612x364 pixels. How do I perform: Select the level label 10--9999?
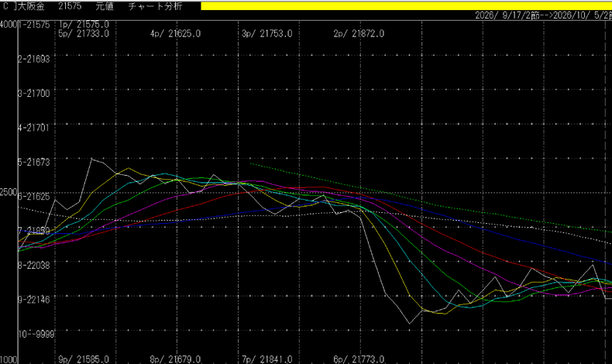click(x=36, y=334)
